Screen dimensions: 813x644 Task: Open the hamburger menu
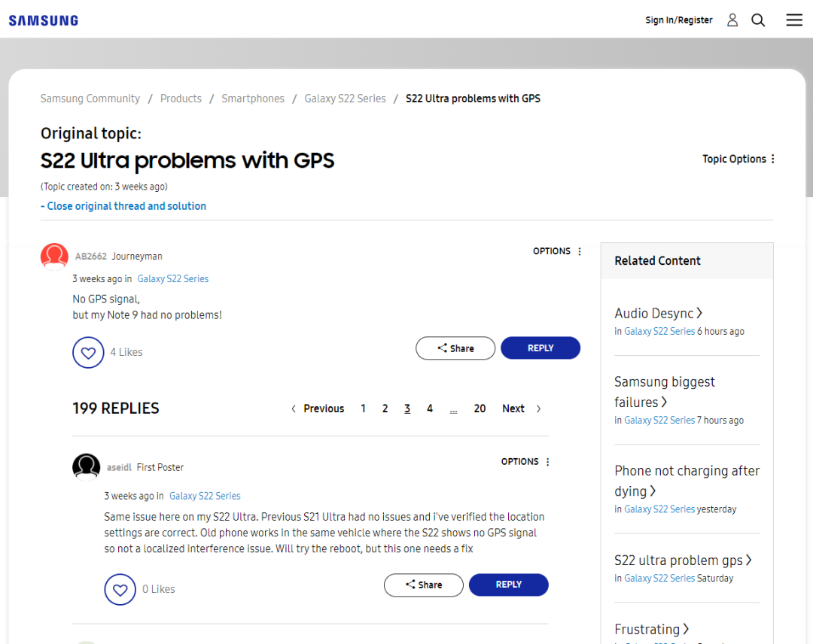click(794, 20)
